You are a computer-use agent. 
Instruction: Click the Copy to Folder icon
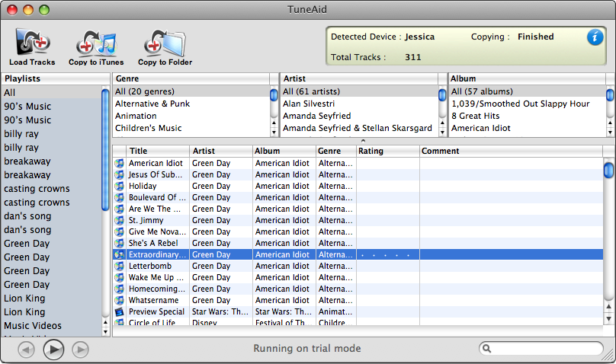tap(165, 43)
